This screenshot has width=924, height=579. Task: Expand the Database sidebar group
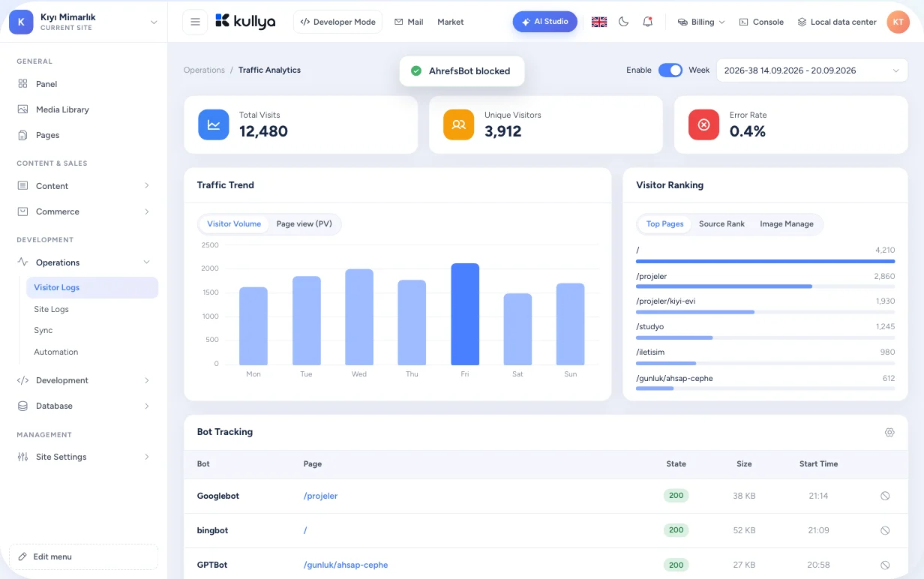[83, 406]
